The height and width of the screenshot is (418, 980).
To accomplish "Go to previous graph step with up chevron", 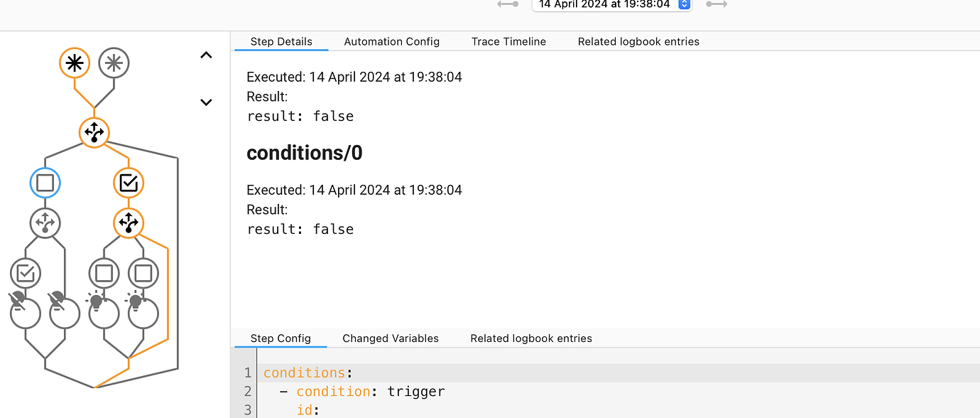I will (206, 55).
